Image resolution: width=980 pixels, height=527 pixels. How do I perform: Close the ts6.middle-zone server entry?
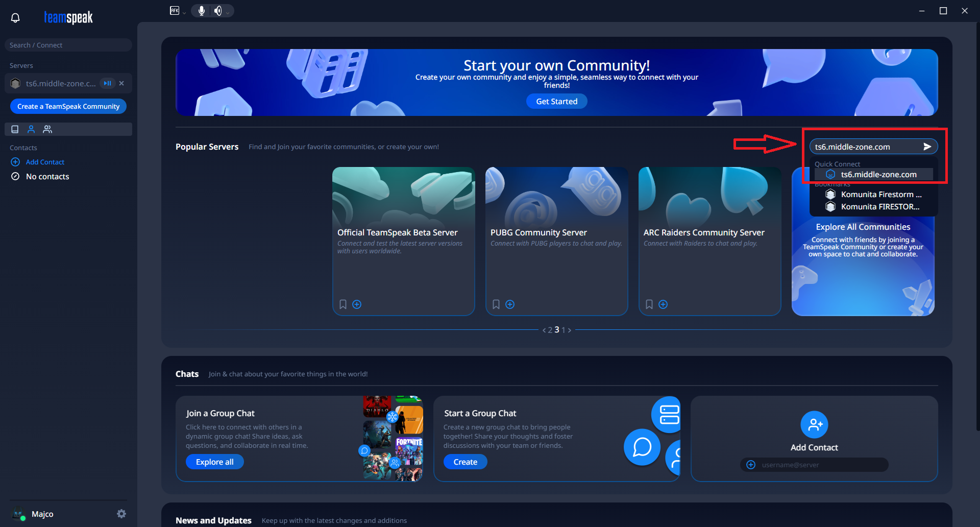point(121,83)
